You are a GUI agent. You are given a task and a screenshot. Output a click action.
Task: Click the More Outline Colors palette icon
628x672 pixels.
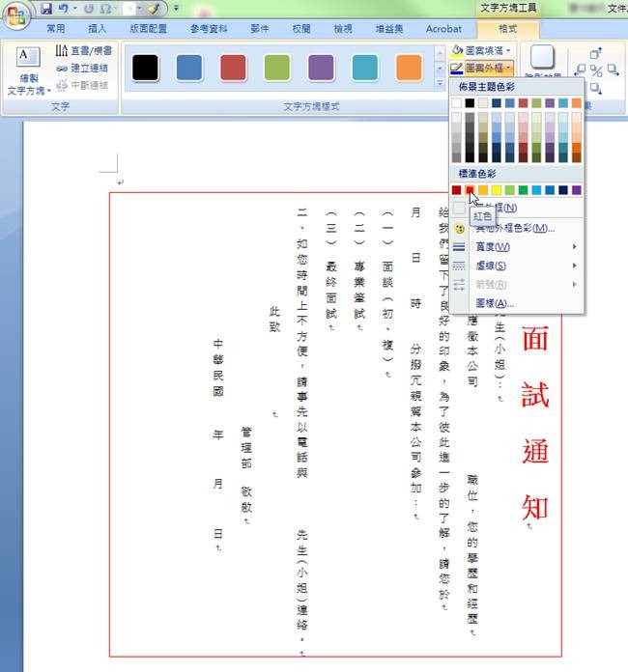coord(459,229)
